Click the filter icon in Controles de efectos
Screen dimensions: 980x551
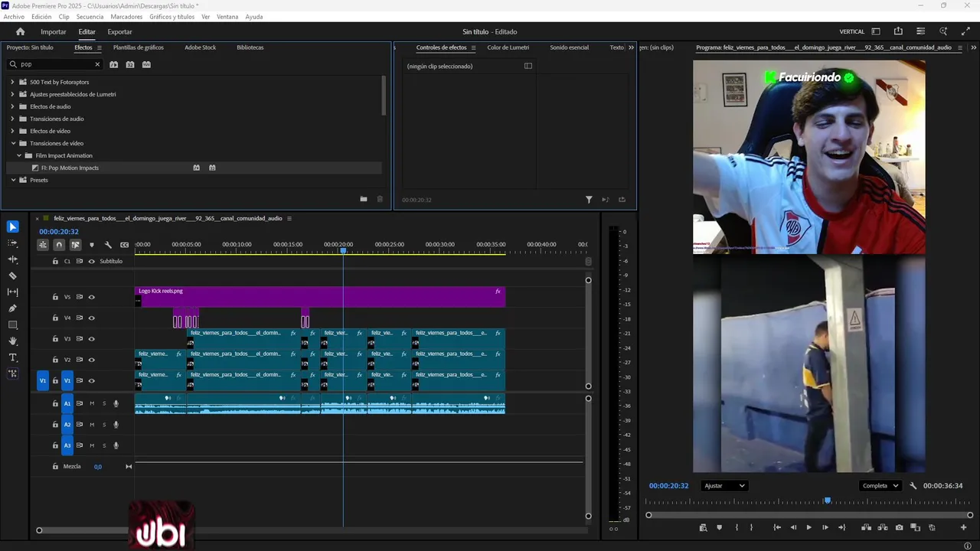(x=589, y=200)
